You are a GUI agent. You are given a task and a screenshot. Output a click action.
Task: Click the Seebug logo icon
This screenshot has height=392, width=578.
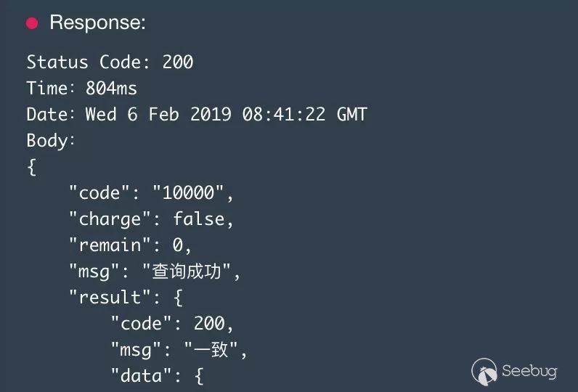[x=484, y=371]
